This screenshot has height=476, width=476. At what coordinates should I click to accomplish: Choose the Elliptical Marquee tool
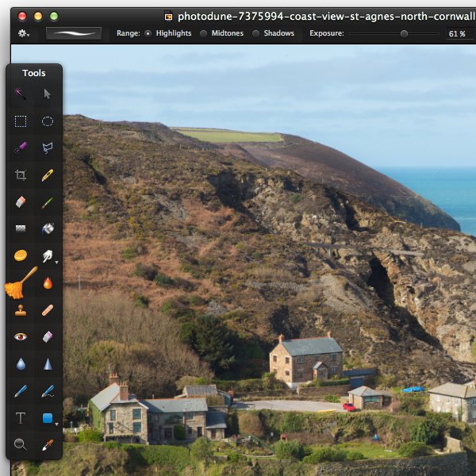coord(48,121)
